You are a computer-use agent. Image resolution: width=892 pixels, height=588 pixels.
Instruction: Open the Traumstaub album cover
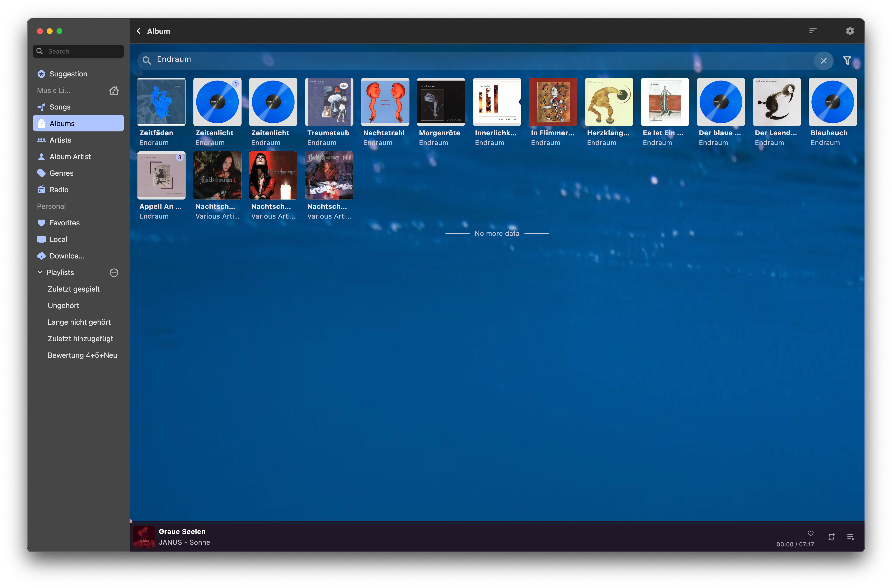pyautogui.click(x=329, y=102)
